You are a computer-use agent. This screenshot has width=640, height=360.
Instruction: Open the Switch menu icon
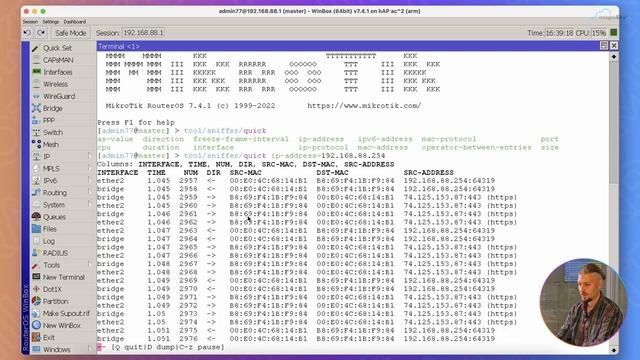tap(36, 132)
